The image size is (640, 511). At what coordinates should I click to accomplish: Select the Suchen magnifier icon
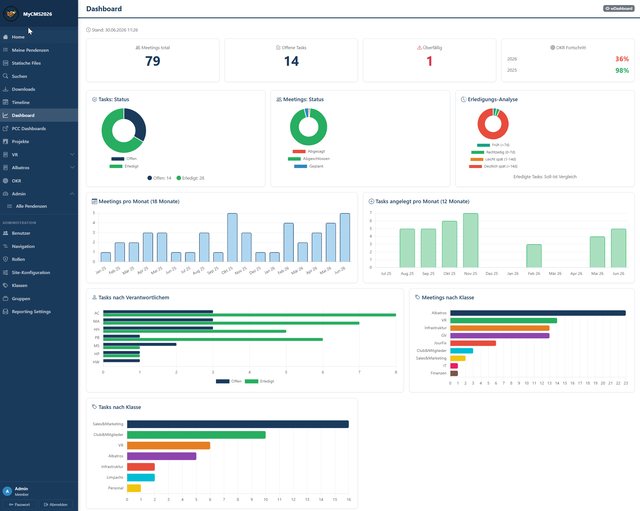click(x=5, y=76)
